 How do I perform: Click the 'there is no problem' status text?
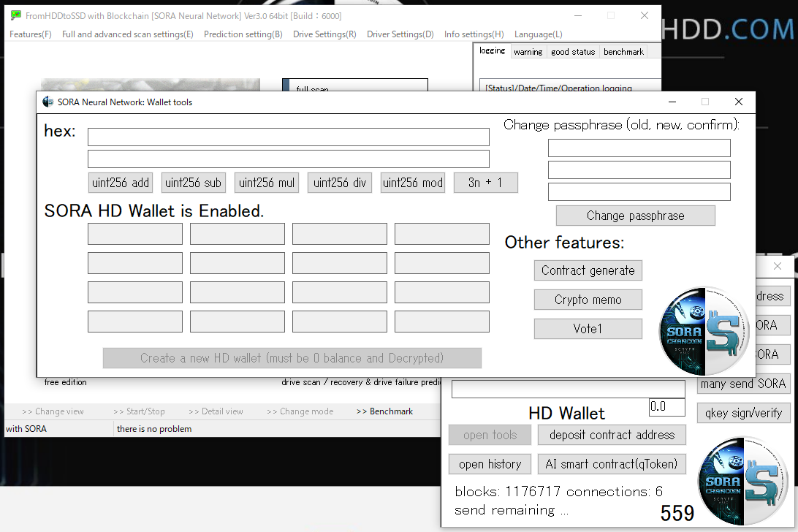[154, 429]
